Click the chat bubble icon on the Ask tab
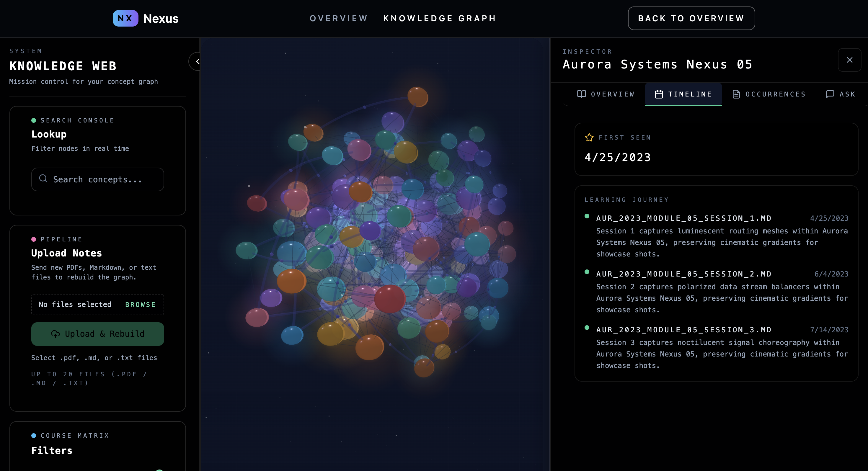The image size is (868, 471). point(830,94)
